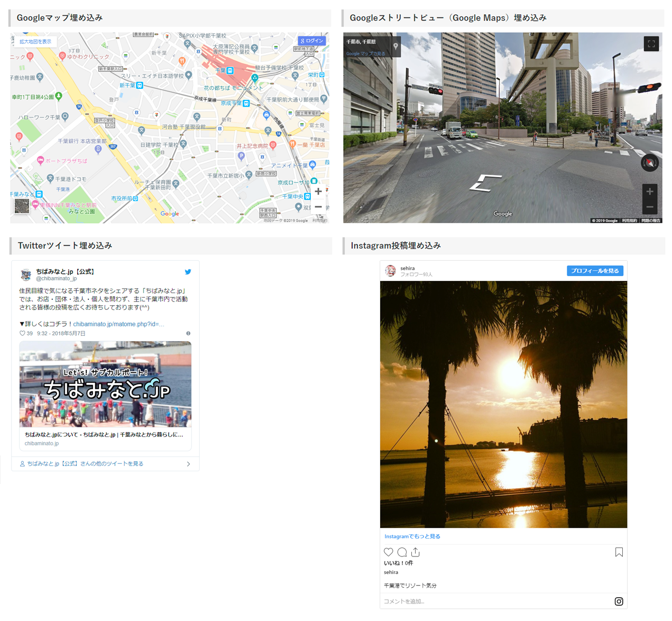Click the location pin icon in Street View header
The image size is (672, 621).
click(395, 47)
